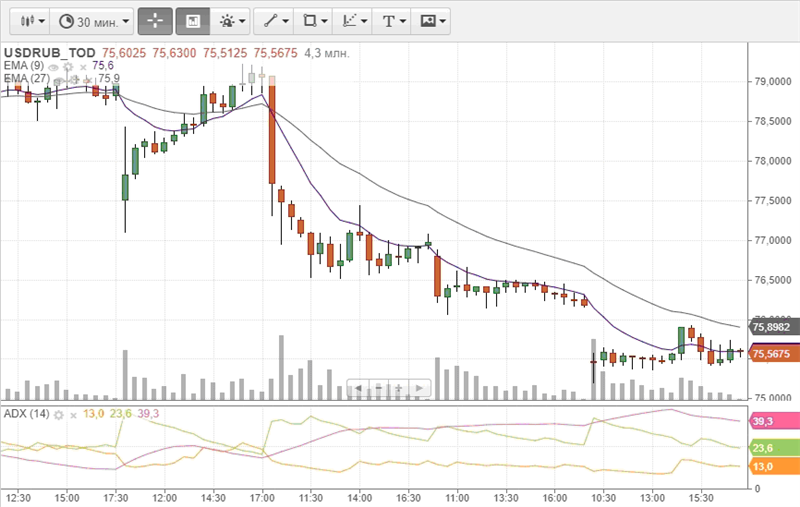The height and width of the screenshot is (507, 800).
Task: Open EMA (9) settings gear
Action: 68,67
